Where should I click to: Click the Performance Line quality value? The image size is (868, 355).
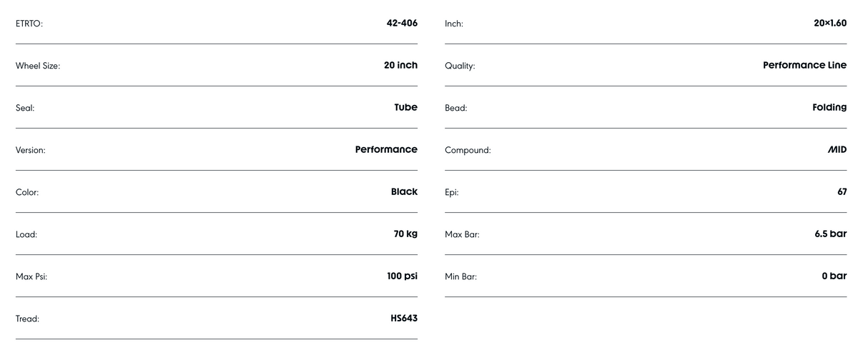pos(804,65)
